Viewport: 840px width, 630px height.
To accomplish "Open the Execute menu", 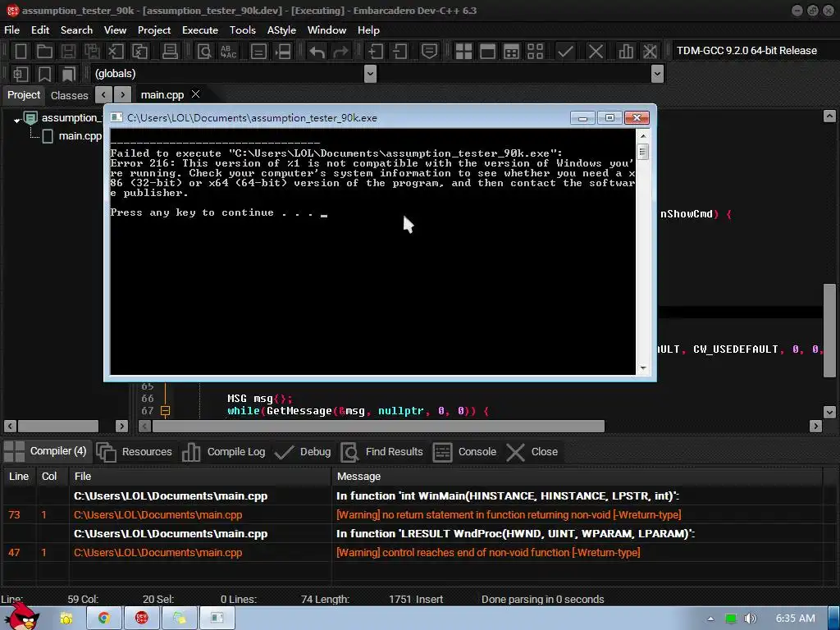I will pyautogui.click(x=200, y=30).
